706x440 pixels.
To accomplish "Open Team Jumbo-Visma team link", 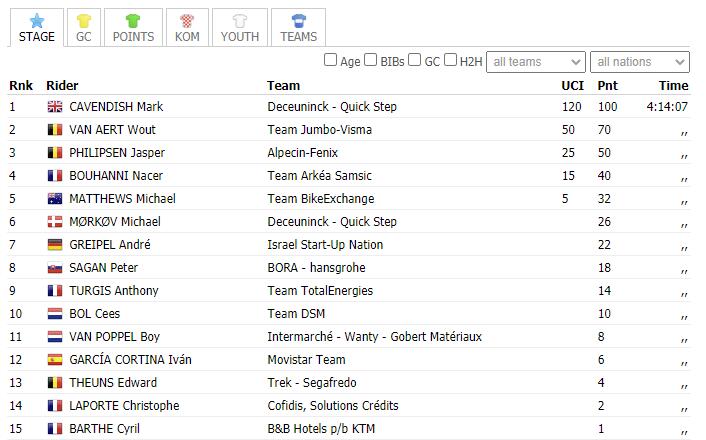I will (x=318, y=130).
